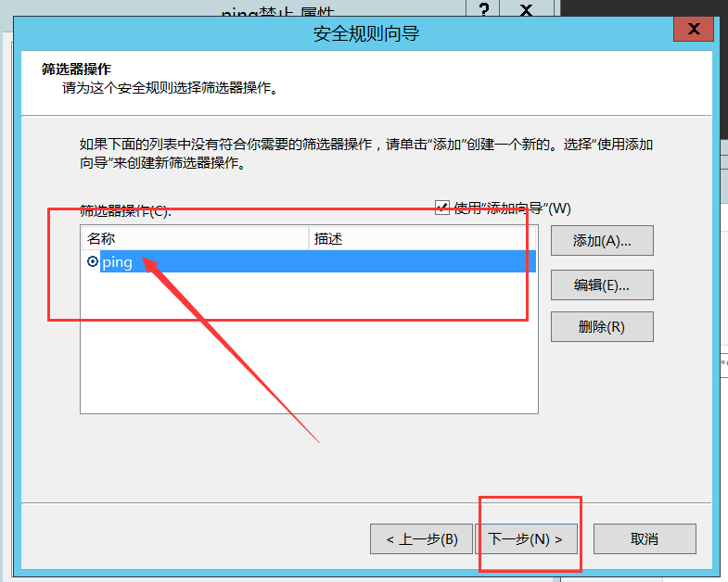Toggle the 使用"添加向导" checkbox
Image resolution: width=728 pixels, height=582 pixels.
(x=442, y=208)
